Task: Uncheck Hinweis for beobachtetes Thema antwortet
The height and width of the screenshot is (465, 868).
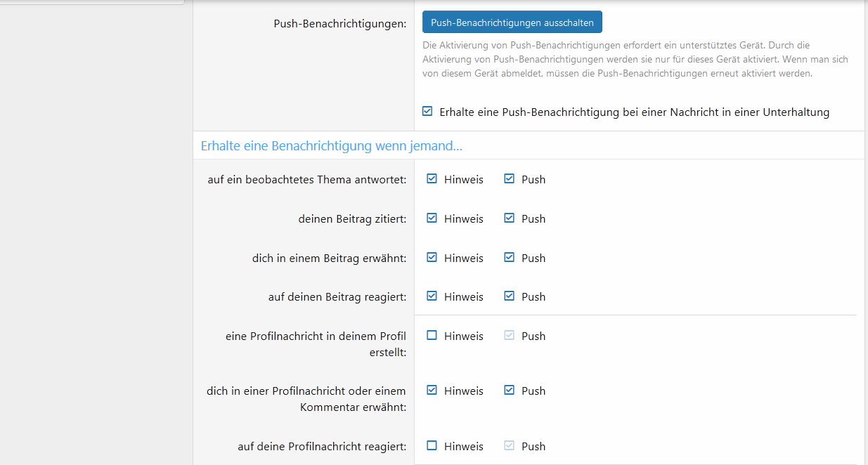Action: pos(432,179)
